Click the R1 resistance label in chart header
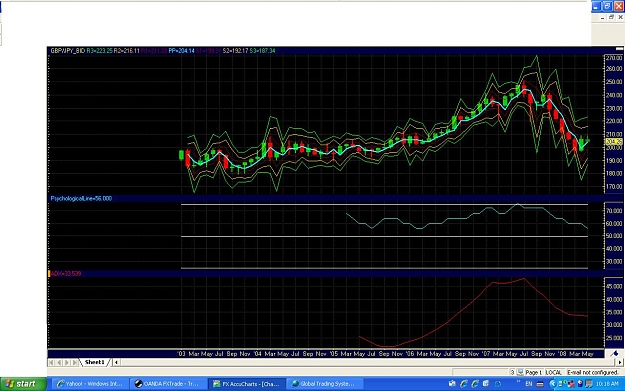625x391 pixels. tap(154, 51)
